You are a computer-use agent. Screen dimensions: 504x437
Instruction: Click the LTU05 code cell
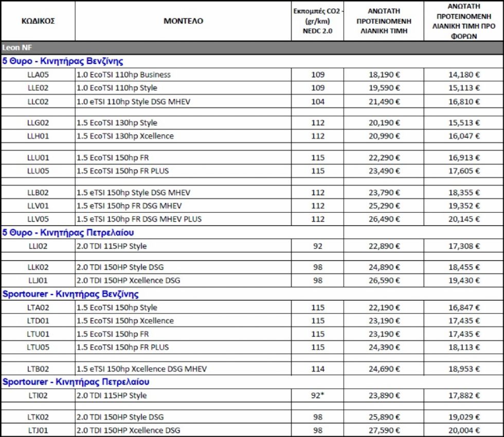point(38,348)
